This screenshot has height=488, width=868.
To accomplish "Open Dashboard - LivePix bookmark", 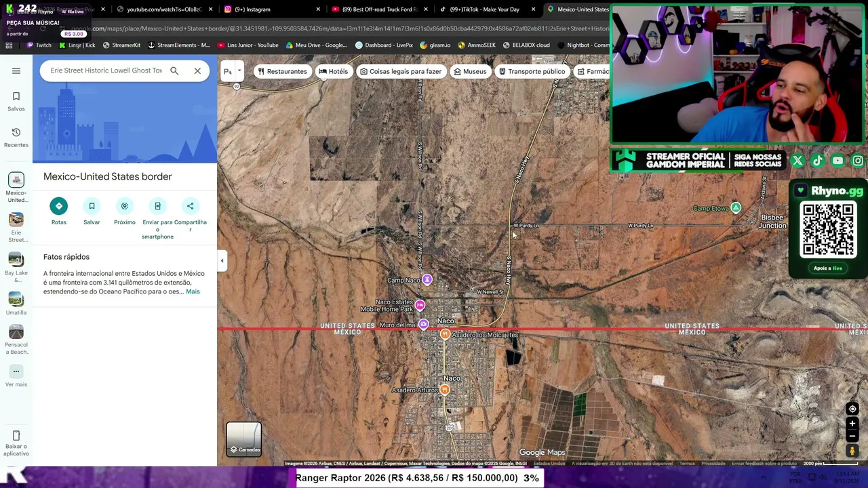I will point(384,45).
